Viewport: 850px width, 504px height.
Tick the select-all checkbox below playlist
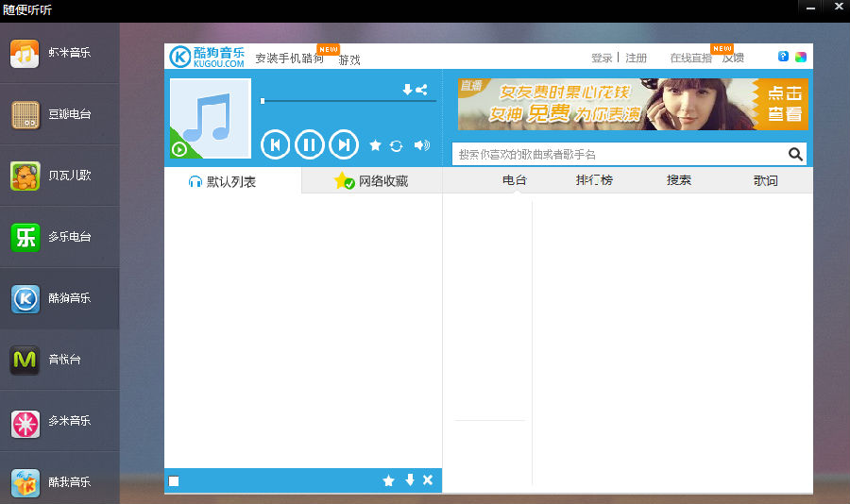pyautogui.click(x=174, y=481)
